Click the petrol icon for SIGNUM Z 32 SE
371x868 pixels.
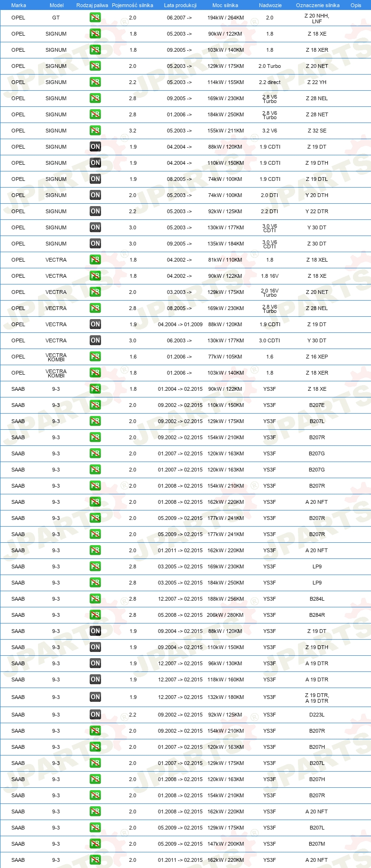pyautogui.click(x=95, y=131)
